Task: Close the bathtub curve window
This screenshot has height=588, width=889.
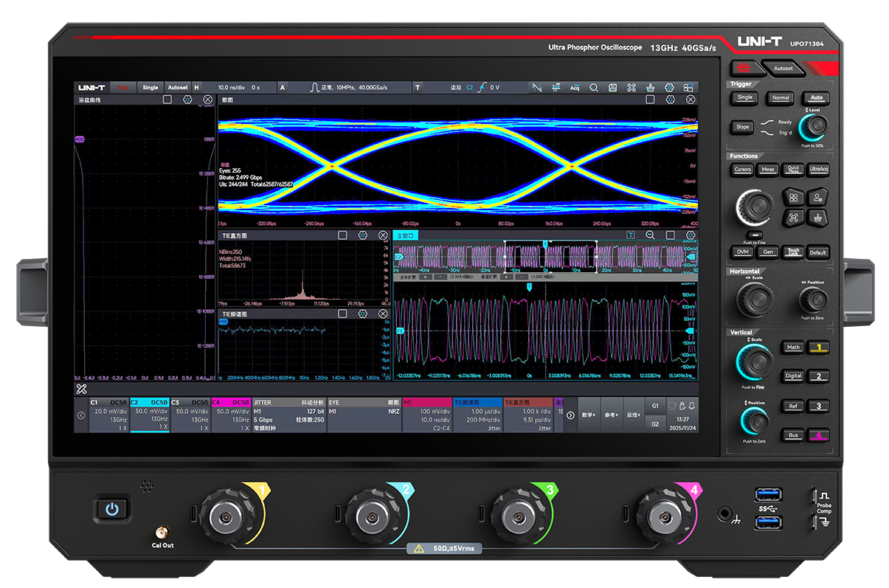Action: coord(207,100)
